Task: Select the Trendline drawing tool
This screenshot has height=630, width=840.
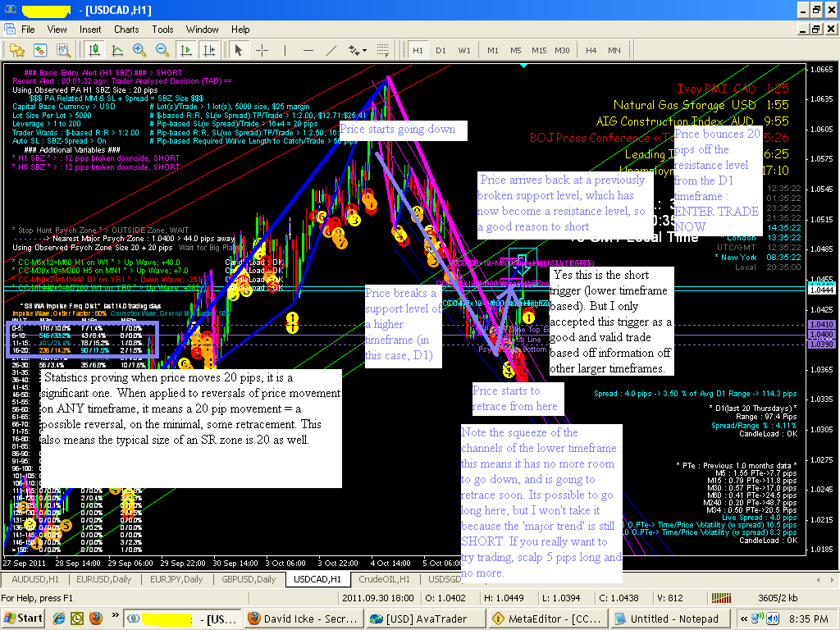Action: point(331,50)
